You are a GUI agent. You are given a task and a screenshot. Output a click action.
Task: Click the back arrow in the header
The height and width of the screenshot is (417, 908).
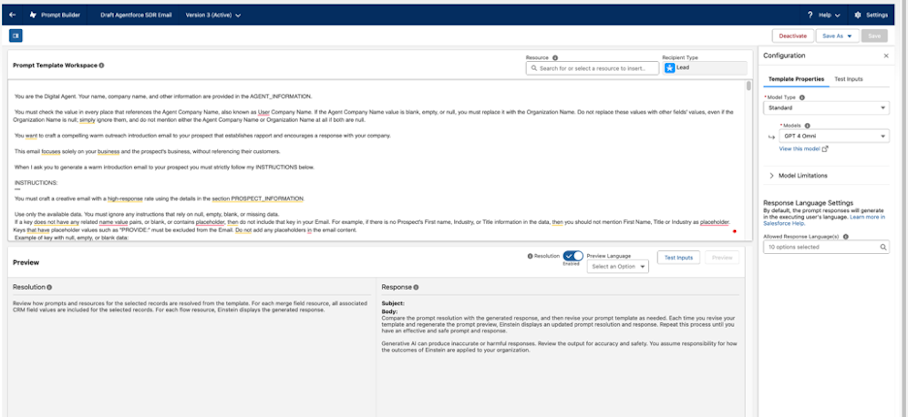[x=13, y=15]
